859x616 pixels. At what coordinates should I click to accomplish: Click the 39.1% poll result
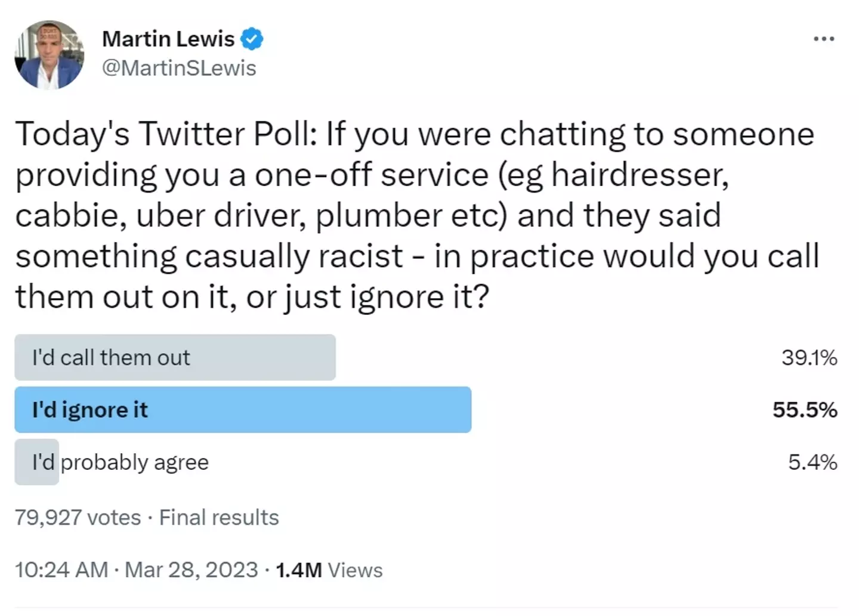point(809,358)
